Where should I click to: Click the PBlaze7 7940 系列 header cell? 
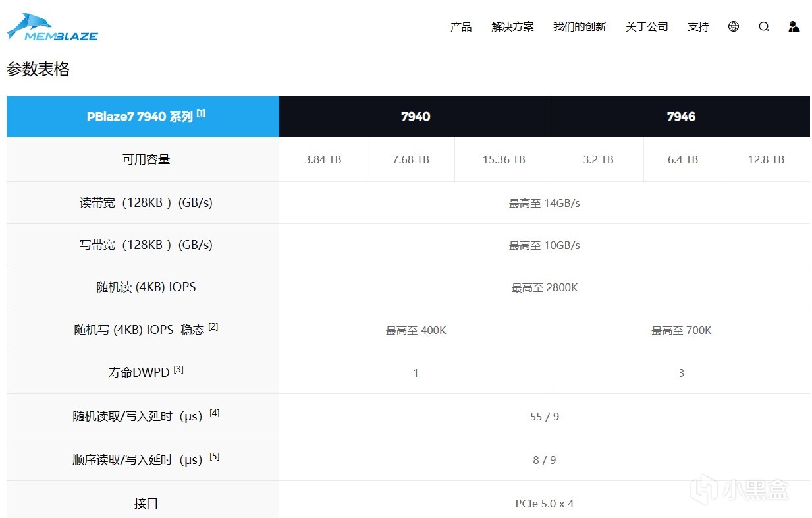(143, 117)
